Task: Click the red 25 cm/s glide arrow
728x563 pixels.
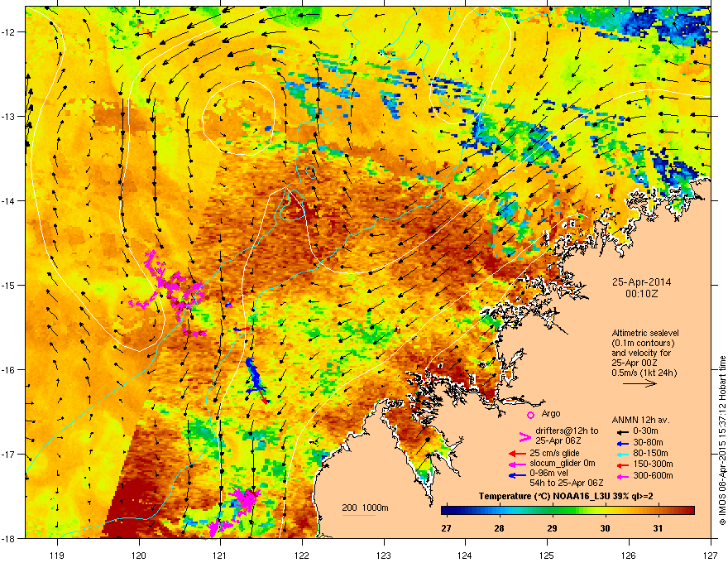Action: point(517,454)
